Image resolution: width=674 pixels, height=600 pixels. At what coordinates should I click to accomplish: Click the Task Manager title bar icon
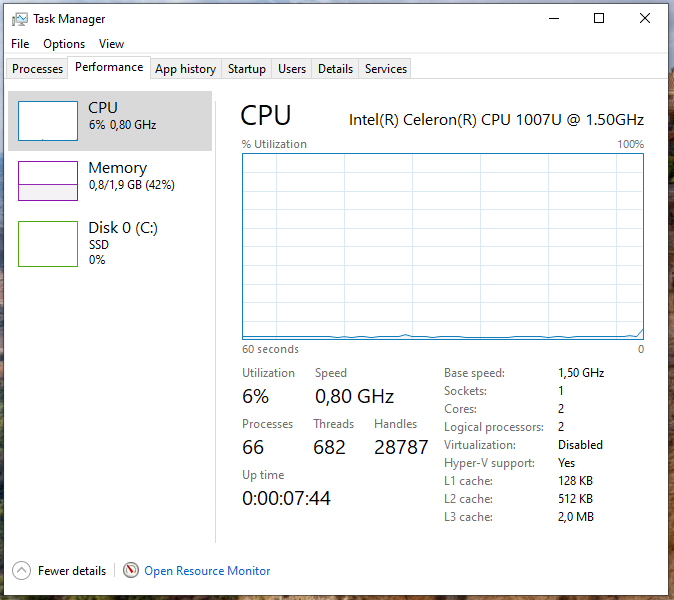tap(19, 19)
